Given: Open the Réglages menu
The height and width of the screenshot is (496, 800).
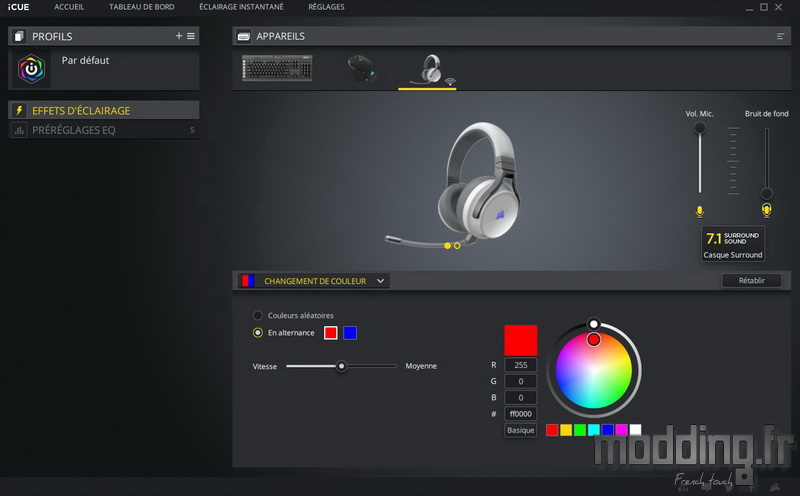Looking at the screenshot, I should point(326,7).
